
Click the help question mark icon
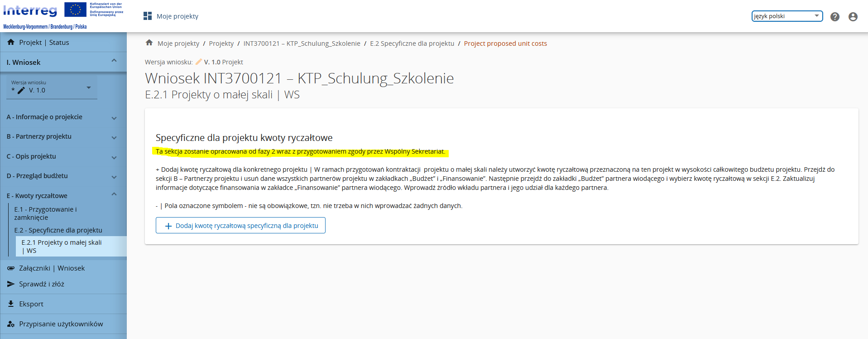point(834,17)
